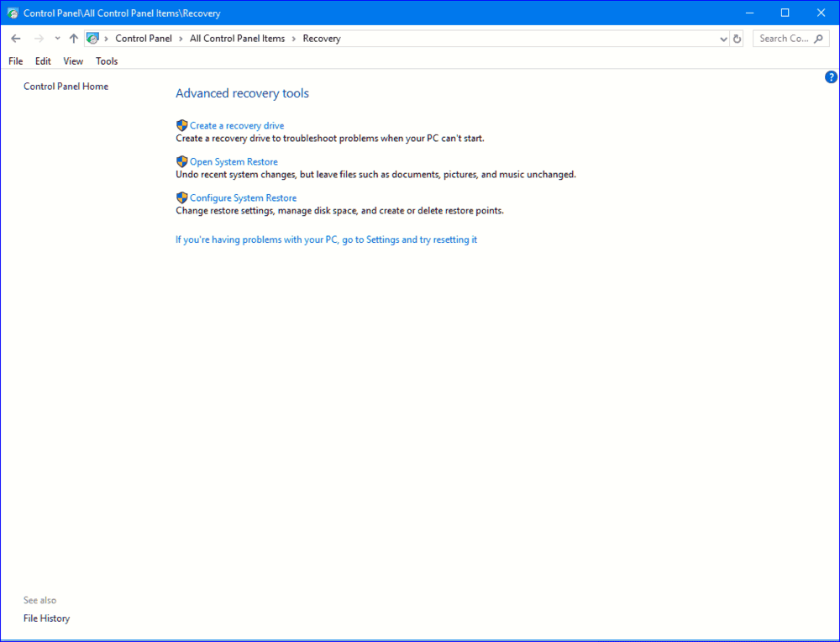
Task: Follow the Settings reset PC link
Action: [326, 239]
